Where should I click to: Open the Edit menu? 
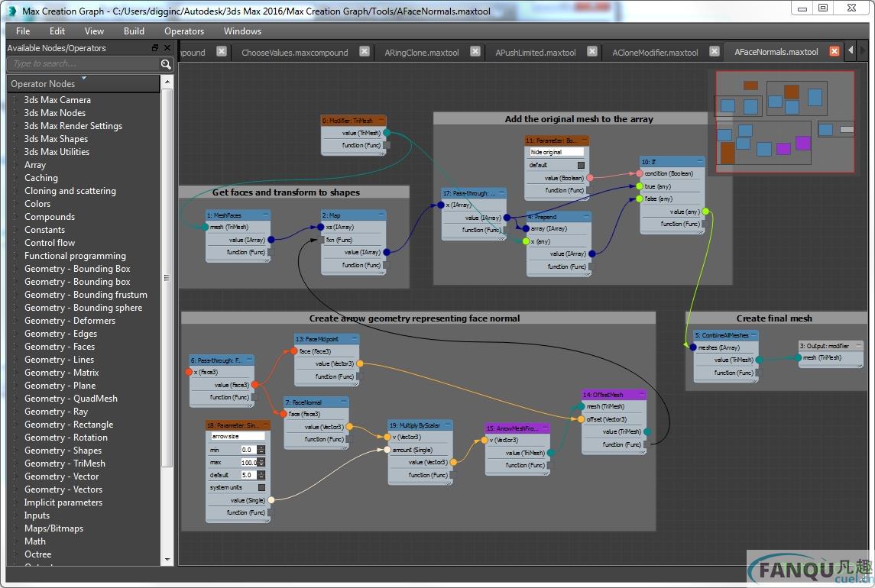point(57,31)
